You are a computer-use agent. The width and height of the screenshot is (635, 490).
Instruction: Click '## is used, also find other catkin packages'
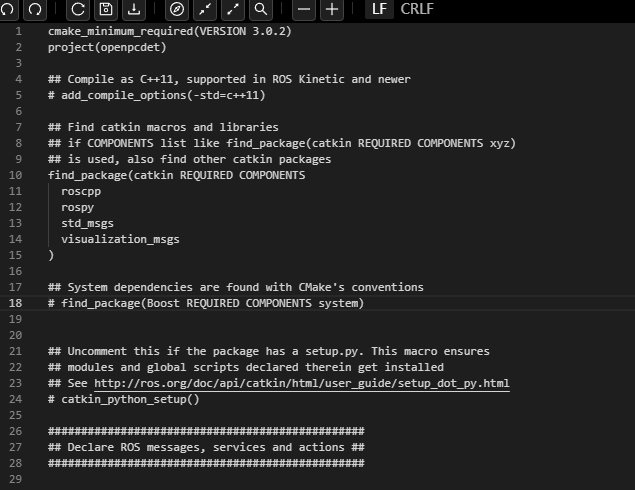(x=190, y=159)
